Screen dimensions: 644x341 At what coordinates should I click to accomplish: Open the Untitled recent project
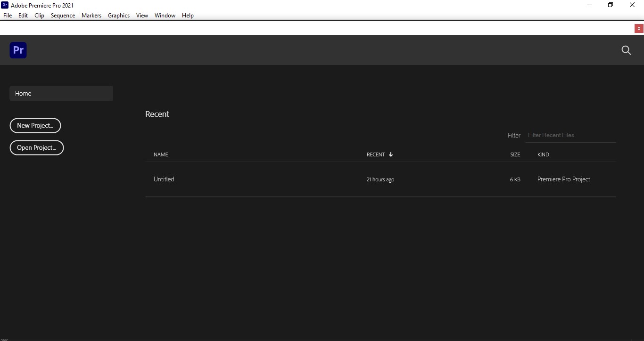click(164, 179)
